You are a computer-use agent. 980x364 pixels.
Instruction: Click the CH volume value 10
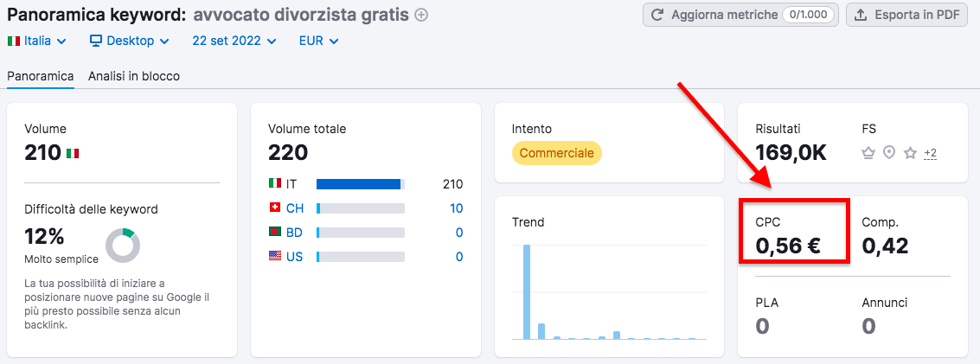pyautogui.click(x=456, y=208)
